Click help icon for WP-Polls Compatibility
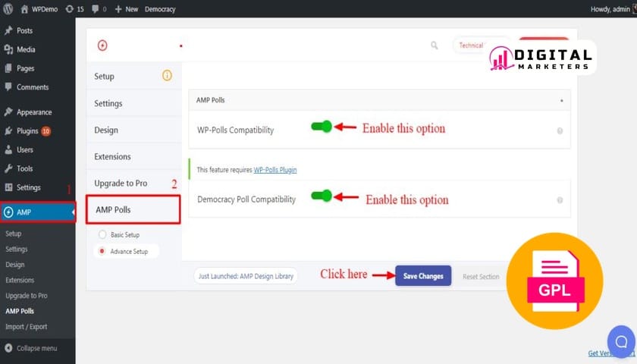 (x=560, y=130)
